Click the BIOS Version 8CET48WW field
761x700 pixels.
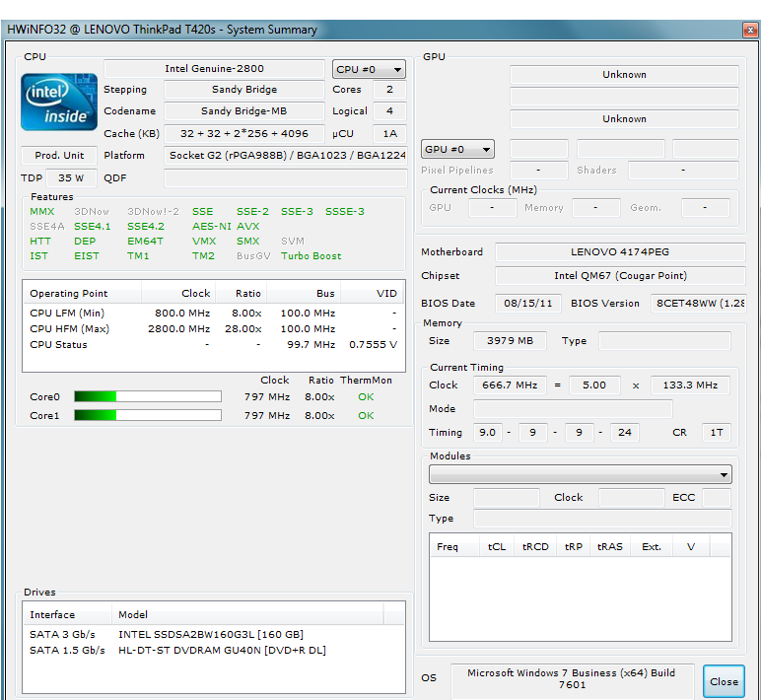[x=698, y=304]
